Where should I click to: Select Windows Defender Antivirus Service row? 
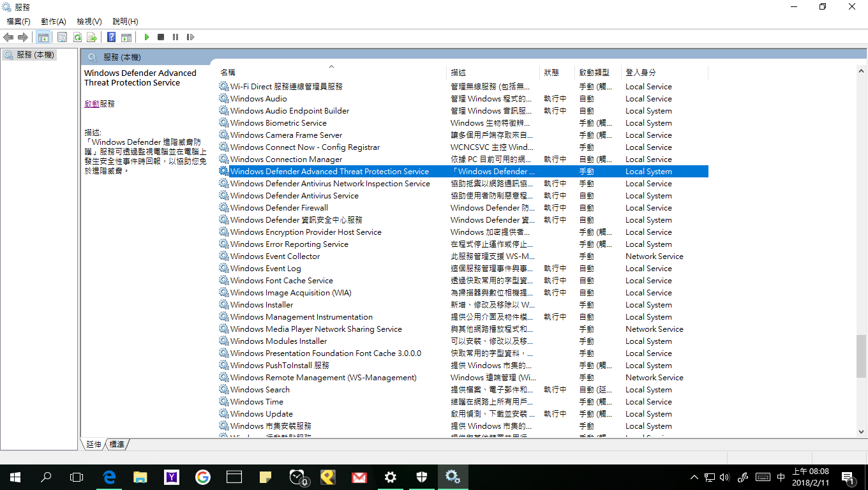pos(463,195)
